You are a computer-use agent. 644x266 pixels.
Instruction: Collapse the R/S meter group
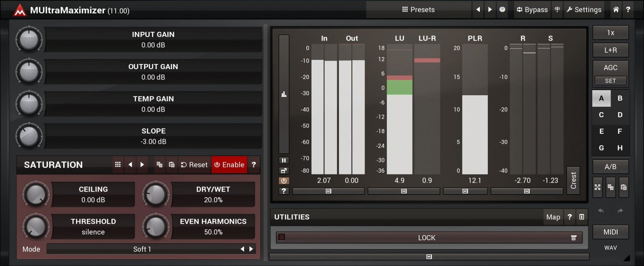tap(527, 191)
